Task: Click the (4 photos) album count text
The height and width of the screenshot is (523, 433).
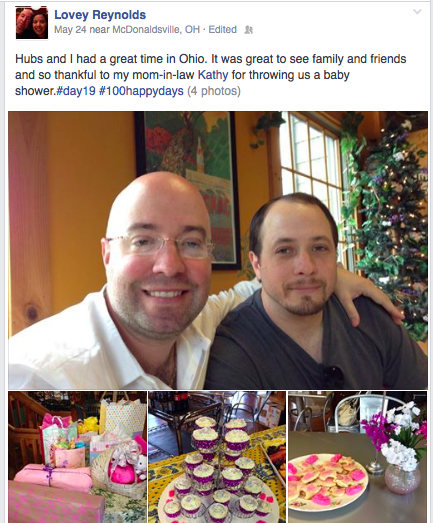Action: [x=214, y=91]
